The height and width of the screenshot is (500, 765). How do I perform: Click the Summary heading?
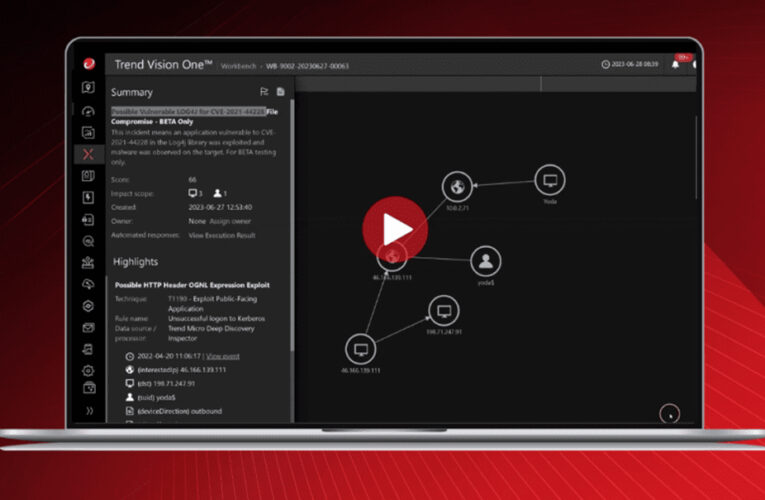point(132,92)
